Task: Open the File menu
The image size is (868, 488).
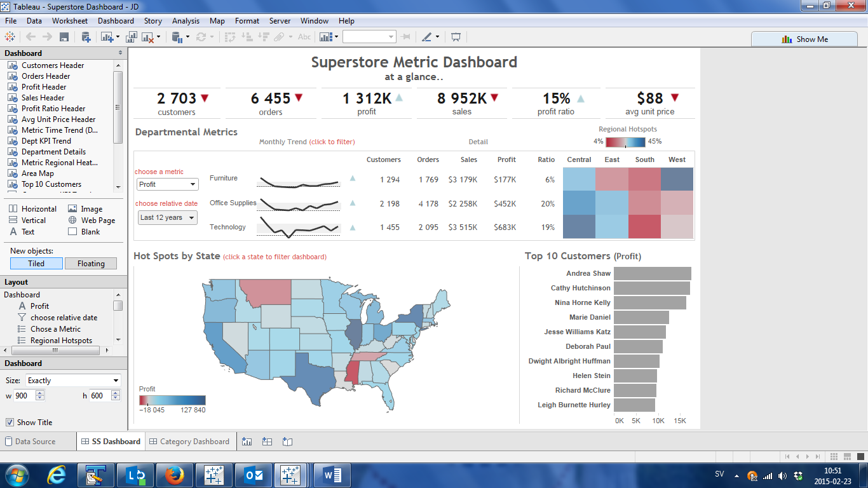Action: [x=10, y=21]
